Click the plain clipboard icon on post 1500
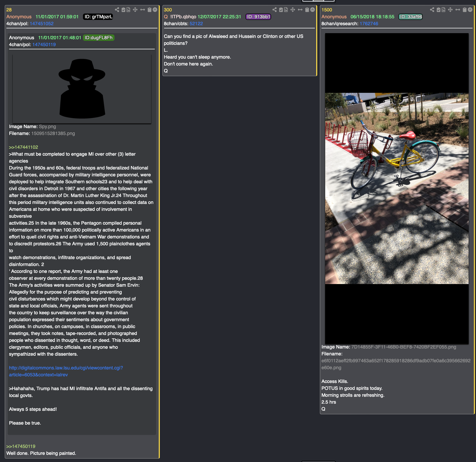Viewport: 476px width, 462px height. 465,10
